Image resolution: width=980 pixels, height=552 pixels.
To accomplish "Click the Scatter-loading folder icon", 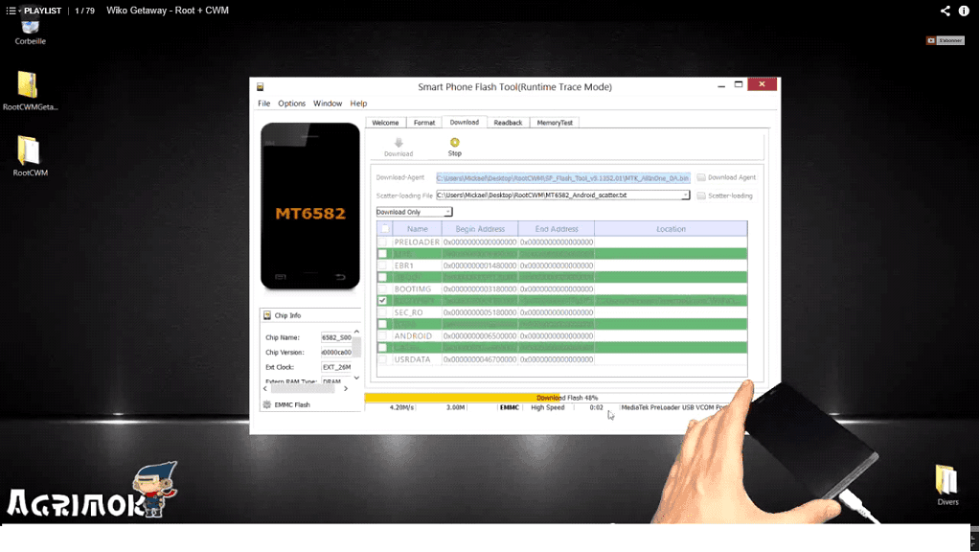I will [x=701, y=195].
